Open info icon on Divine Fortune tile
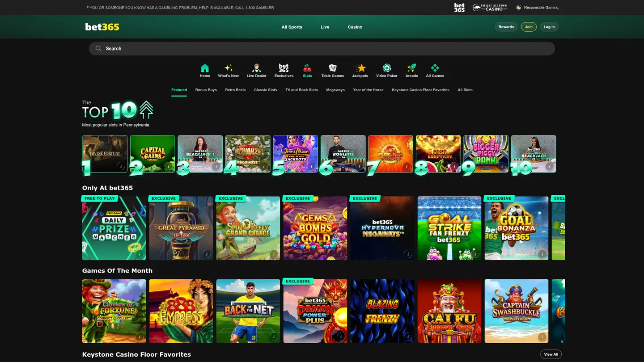644x362 pixels. [x=121, y=166]
